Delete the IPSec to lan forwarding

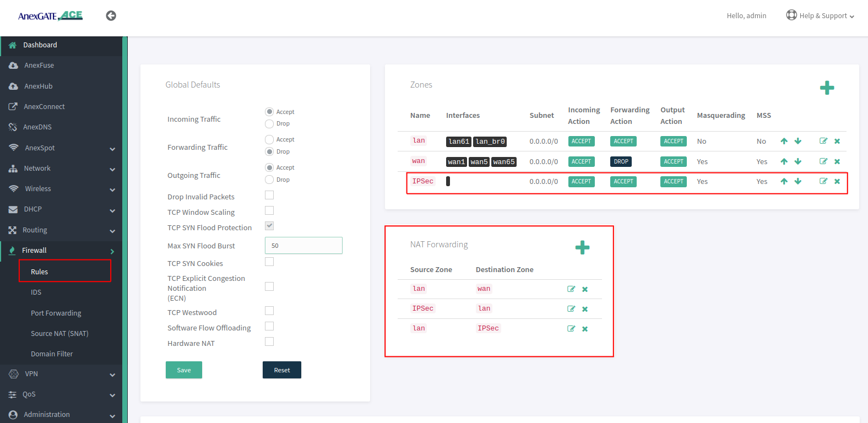[585, 309]
